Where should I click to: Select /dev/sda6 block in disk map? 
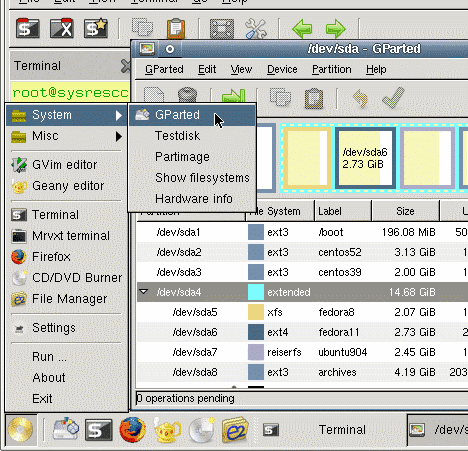[366, 158]
